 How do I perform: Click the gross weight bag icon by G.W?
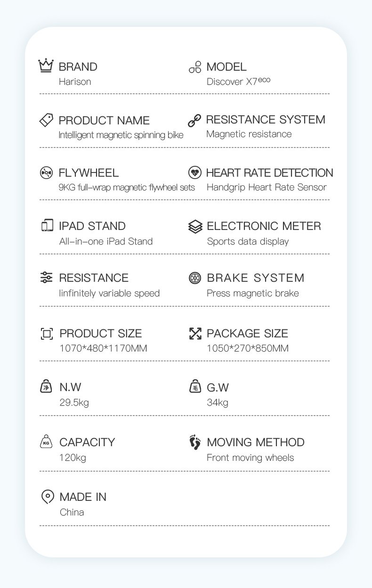click(x=195, y=387)
